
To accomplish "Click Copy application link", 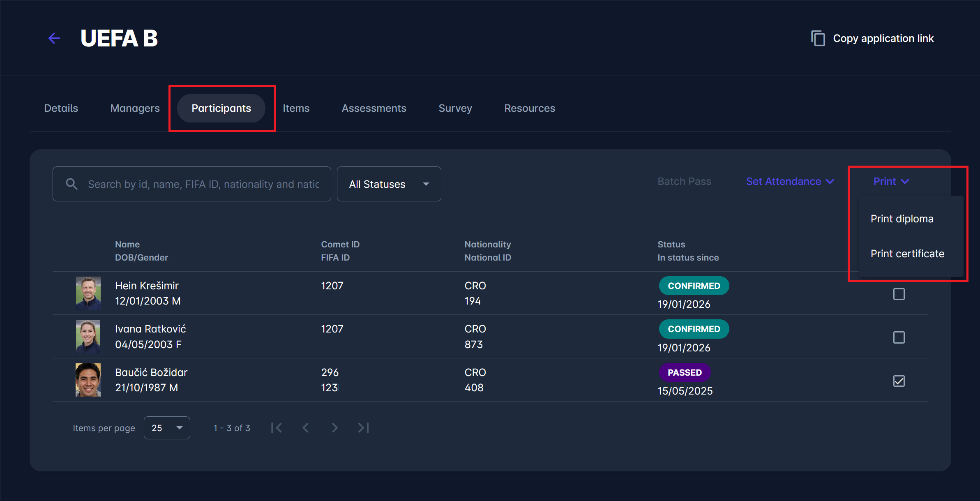I will click(x=883, y=38).
